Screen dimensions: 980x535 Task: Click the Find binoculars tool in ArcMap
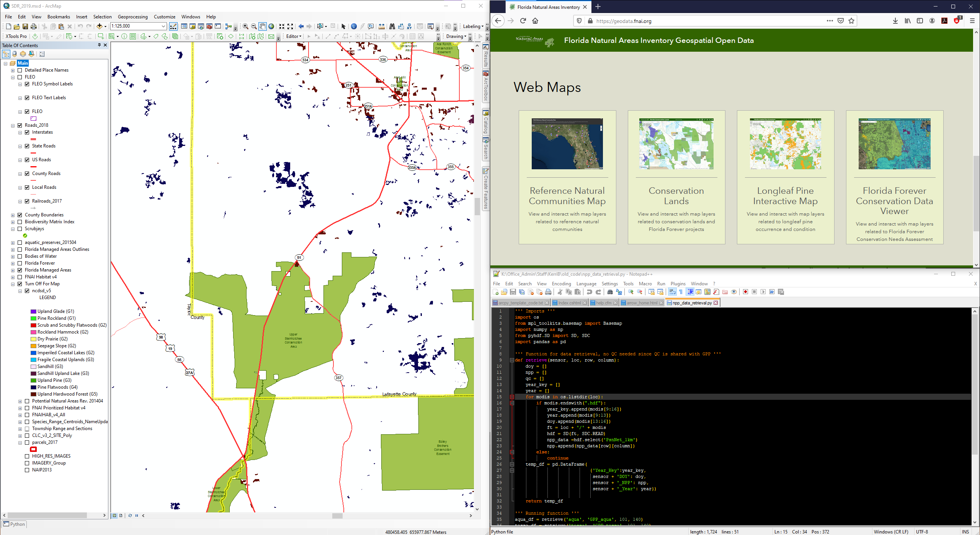point(392,26)
